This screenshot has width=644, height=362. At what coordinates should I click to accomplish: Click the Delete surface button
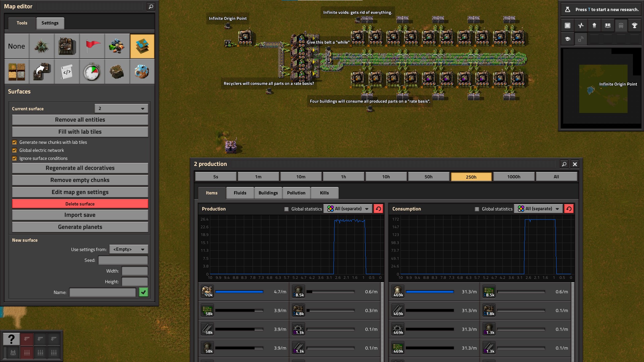click(80, 204)
